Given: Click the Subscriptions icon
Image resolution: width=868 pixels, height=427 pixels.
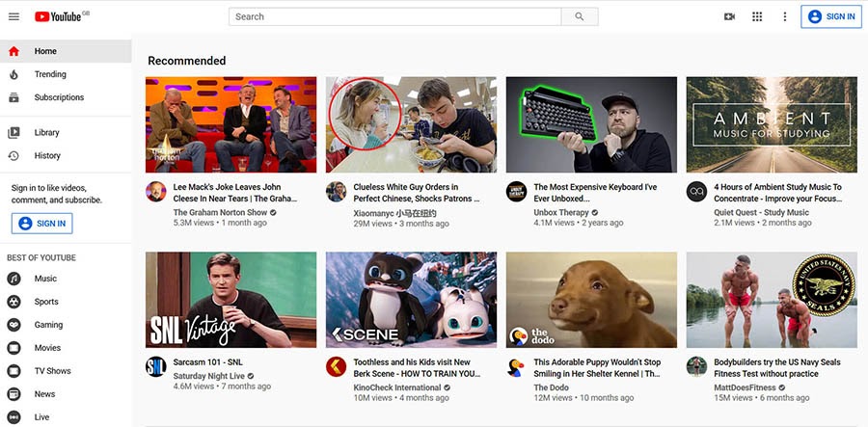Looking at the screenshot, I should [x=14, y=97].
